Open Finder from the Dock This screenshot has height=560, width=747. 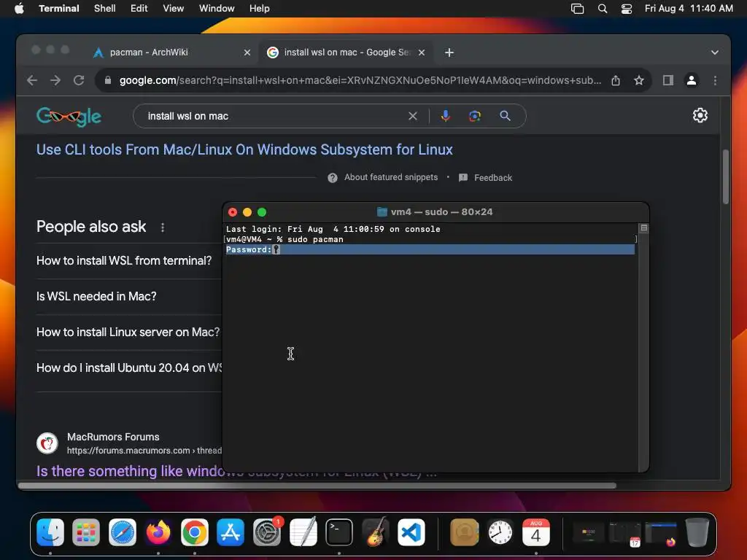point(50,532)
